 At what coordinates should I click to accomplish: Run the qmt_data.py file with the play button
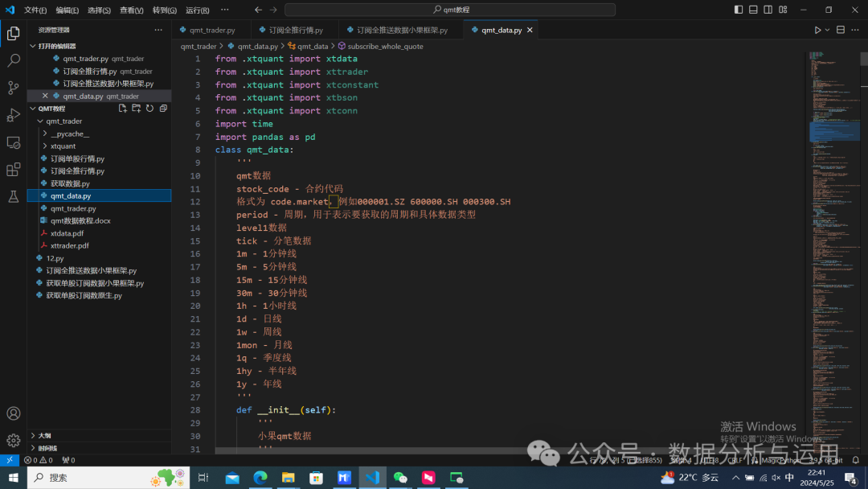817,29
